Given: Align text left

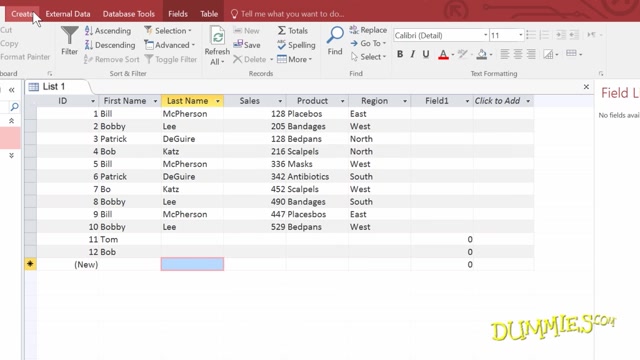Looking at the screenshot, I should pos(505,54).
